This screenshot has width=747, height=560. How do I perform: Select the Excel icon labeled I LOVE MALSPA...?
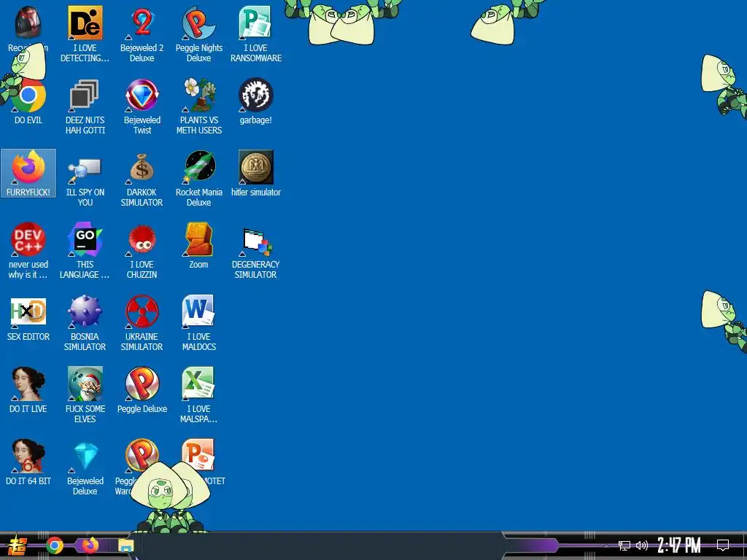tap(198, 384)
